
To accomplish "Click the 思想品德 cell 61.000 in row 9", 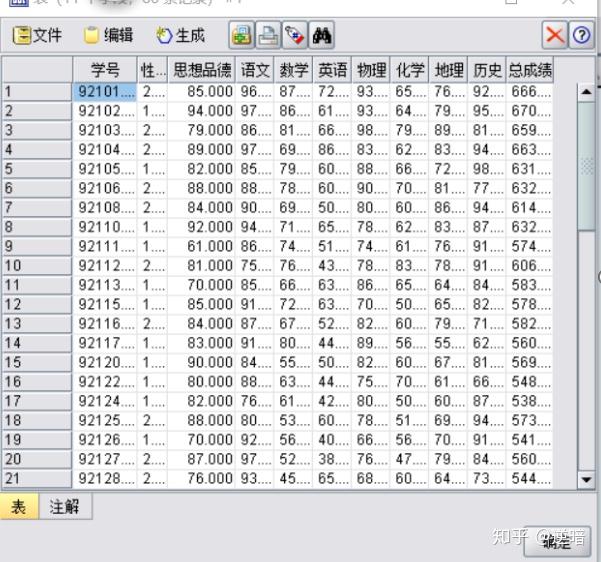I will coord(202,246).
